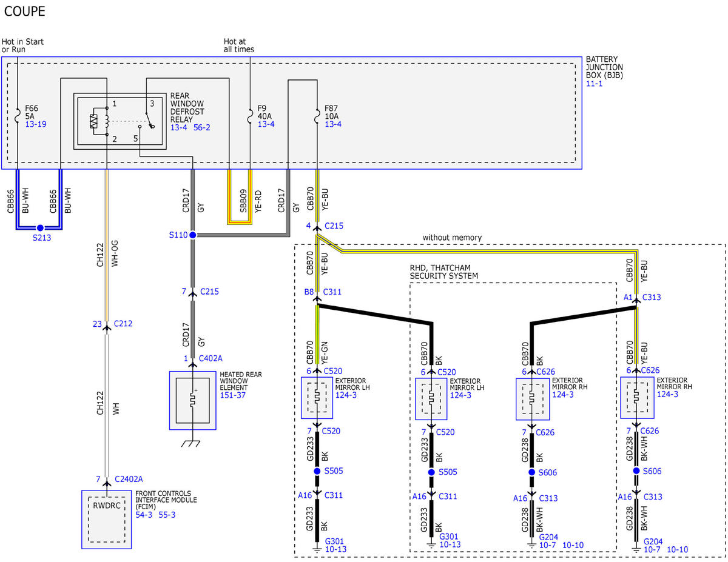Screen dimensions: 728x562
Task: Select the "RHD, THATCHAM SECURITY SYSTEM" label
Action: click(444, 272)
